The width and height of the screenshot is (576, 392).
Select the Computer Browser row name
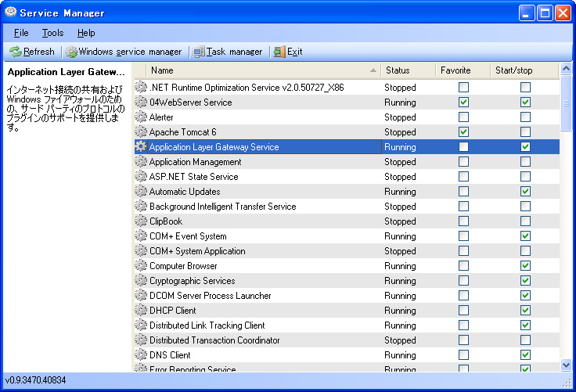[183, 265]
